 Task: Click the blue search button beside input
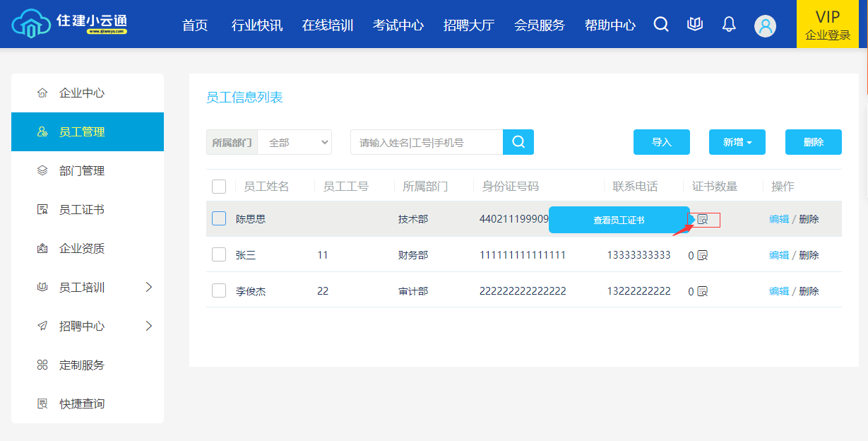(x=518, y=142)
